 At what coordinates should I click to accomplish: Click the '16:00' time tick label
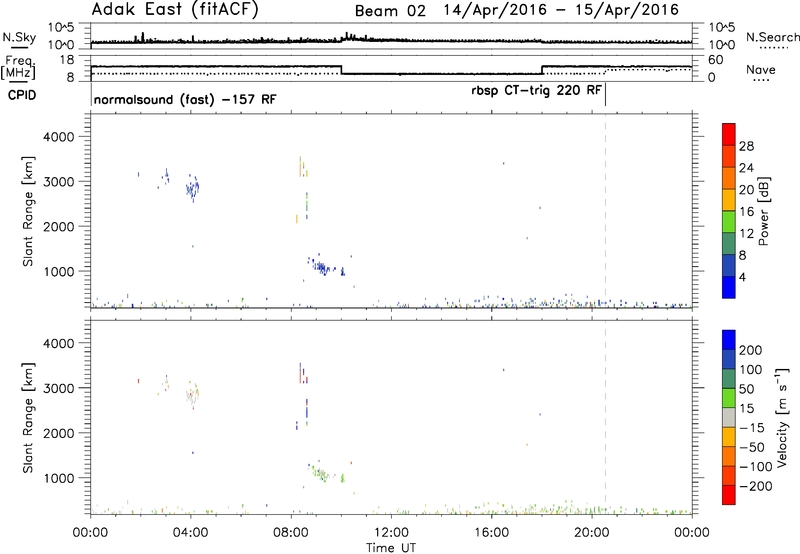click(x=491, y=533)
